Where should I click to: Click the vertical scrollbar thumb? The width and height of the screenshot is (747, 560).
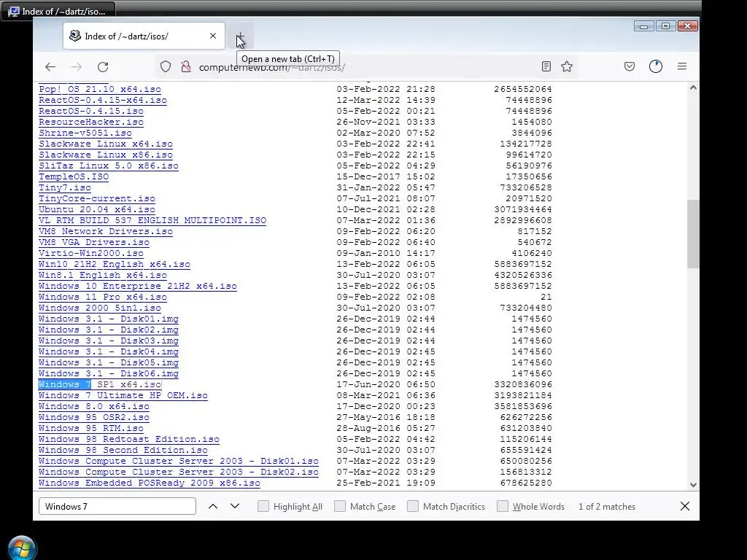pos(693,234)
